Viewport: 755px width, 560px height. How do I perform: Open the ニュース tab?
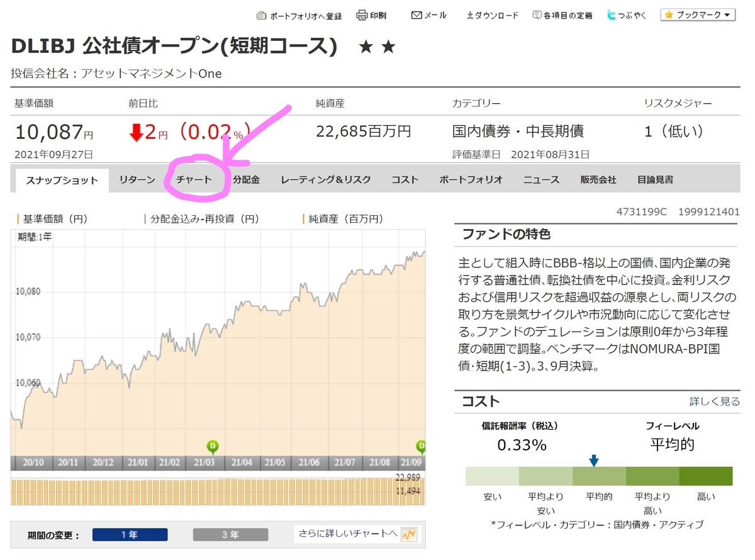541,180
